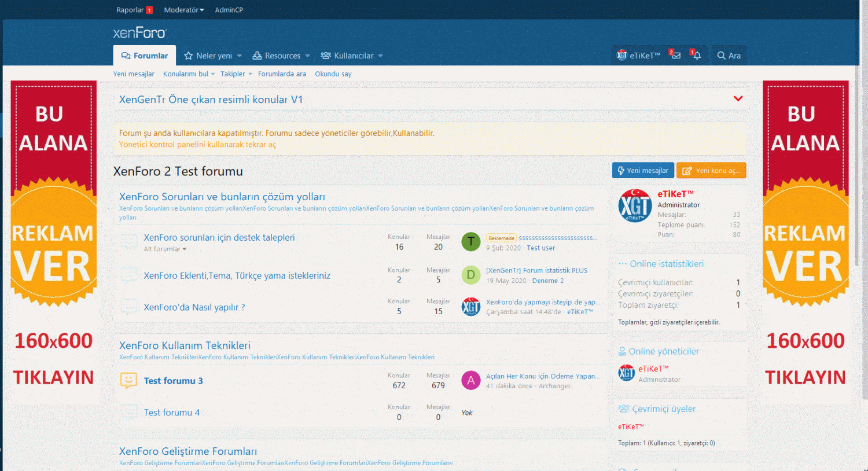Click the XenForo logo

pyautogui.click(x=139, y=33)
